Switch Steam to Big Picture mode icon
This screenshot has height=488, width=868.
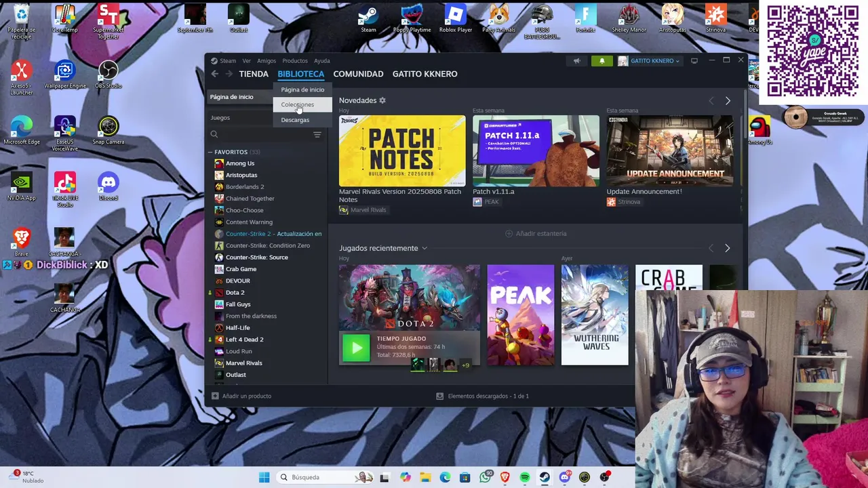694,61
